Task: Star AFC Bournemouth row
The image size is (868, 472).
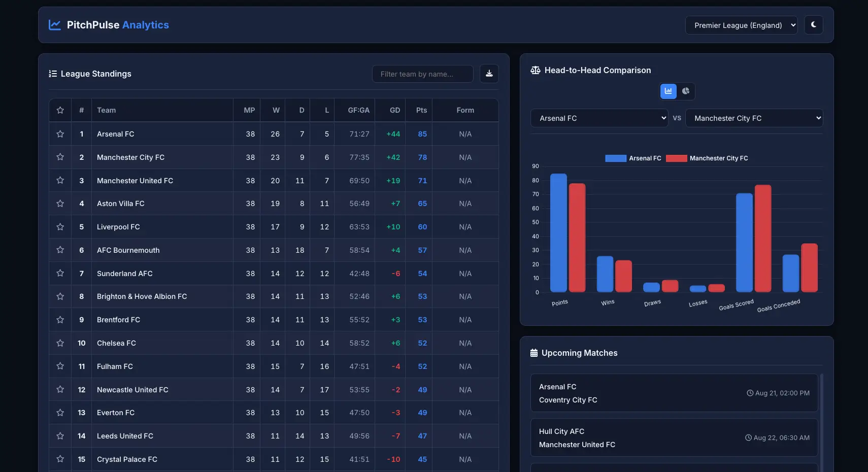Action: 60,250
